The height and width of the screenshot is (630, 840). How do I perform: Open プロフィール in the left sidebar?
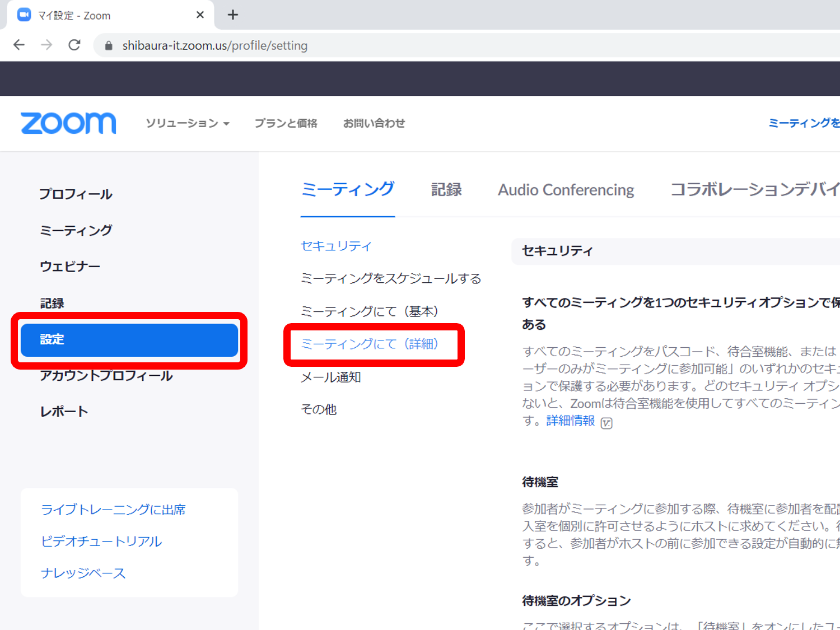point(76,194)
